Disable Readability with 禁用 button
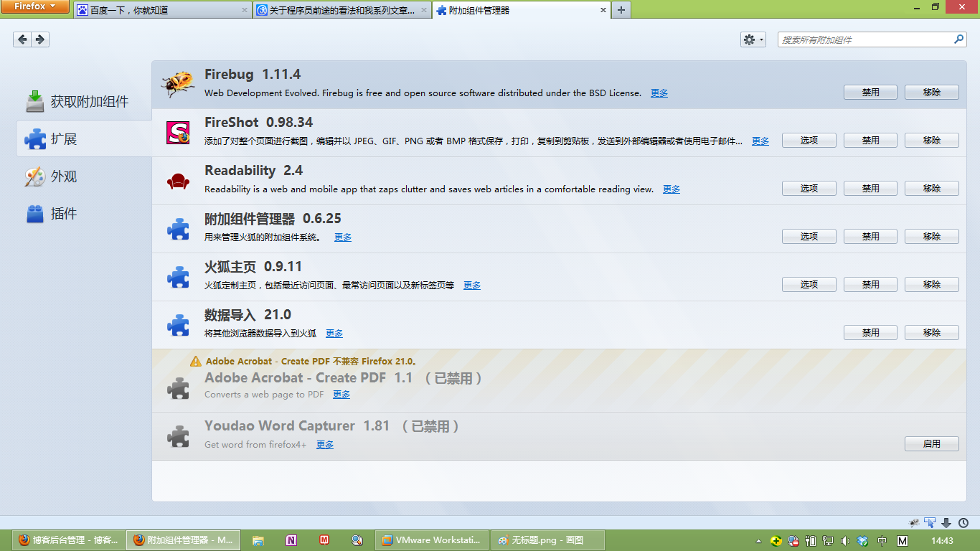Screen dimensions: 980x551 point(870,189)
